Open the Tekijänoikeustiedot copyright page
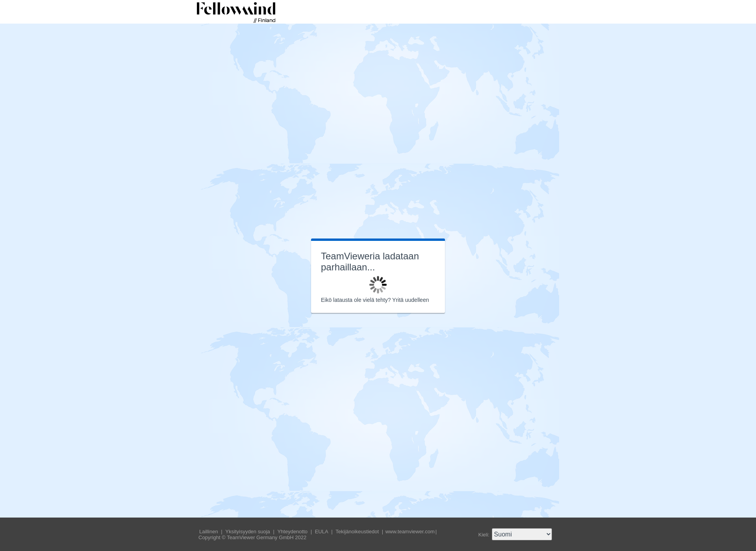This screenshot has height=551, width=756. (356, 531)
